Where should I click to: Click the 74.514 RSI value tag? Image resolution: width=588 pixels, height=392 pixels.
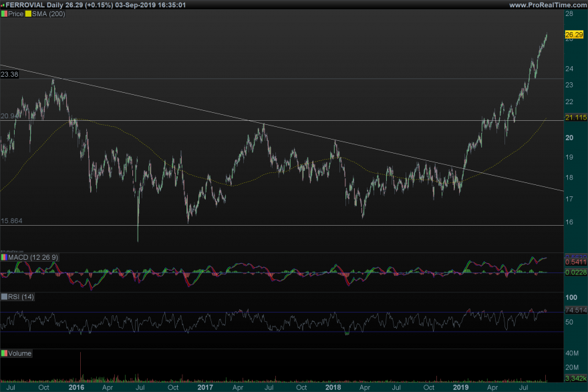pyautogui.click(x=576, y=311)
